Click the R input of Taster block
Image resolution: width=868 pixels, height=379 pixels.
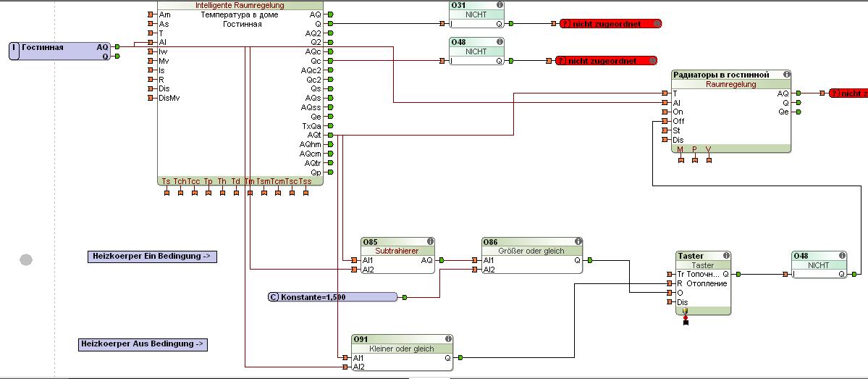pos(669,283)
